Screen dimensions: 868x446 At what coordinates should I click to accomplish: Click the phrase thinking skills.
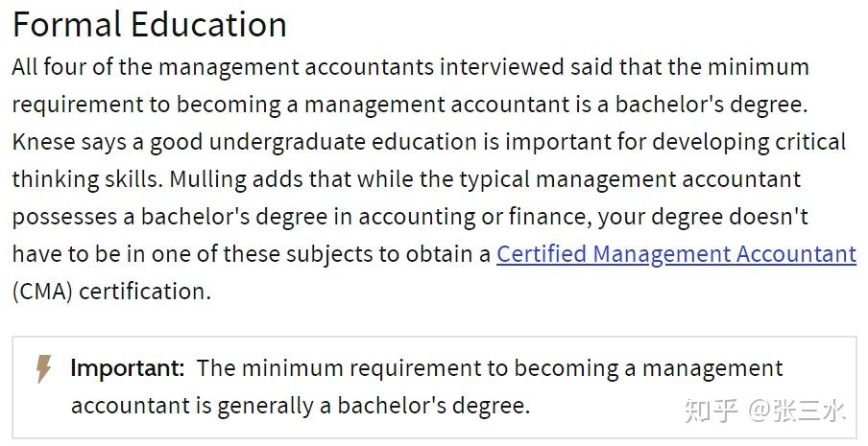tap(87, 179)
